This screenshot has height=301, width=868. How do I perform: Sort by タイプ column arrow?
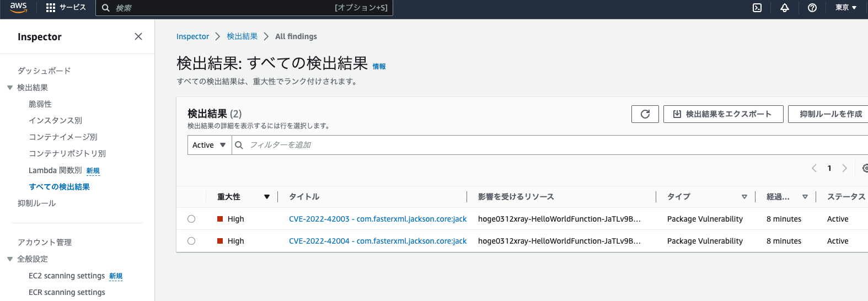click(x=744, y=197)
